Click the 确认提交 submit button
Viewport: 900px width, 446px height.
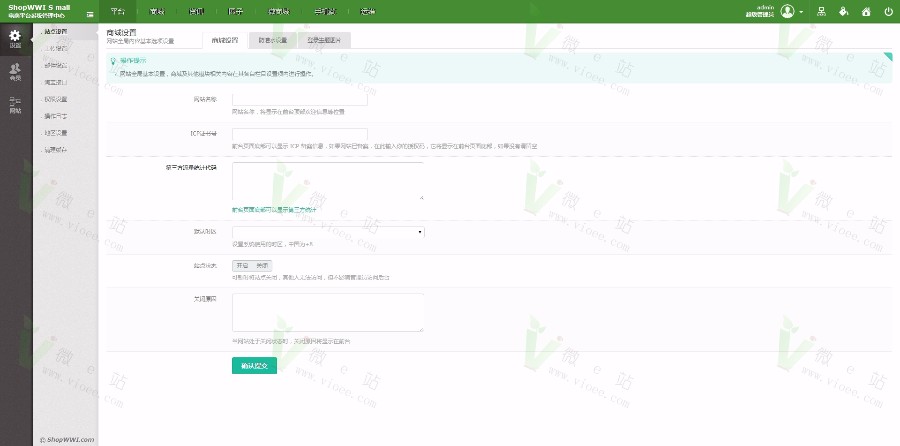point(254,366)
